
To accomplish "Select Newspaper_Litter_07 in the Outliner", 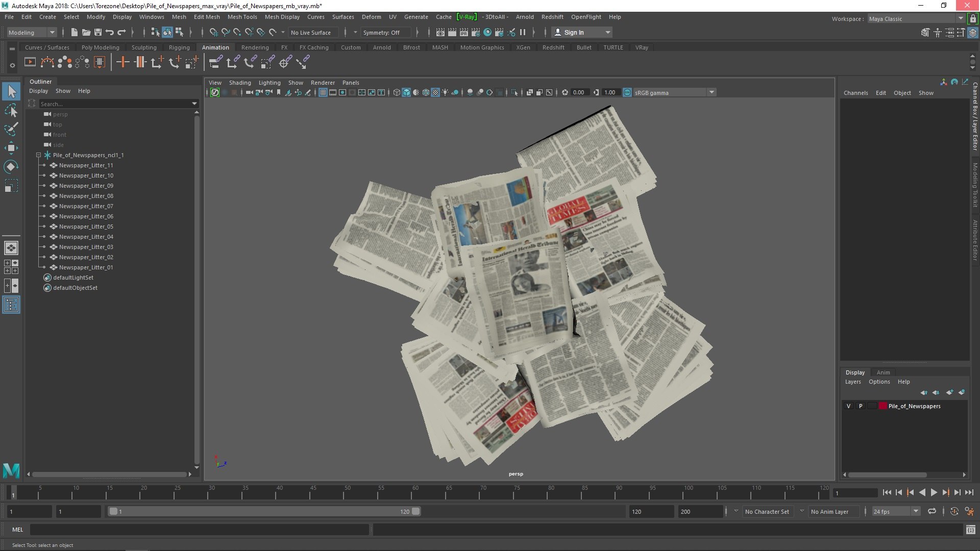I will click(86, 206).
